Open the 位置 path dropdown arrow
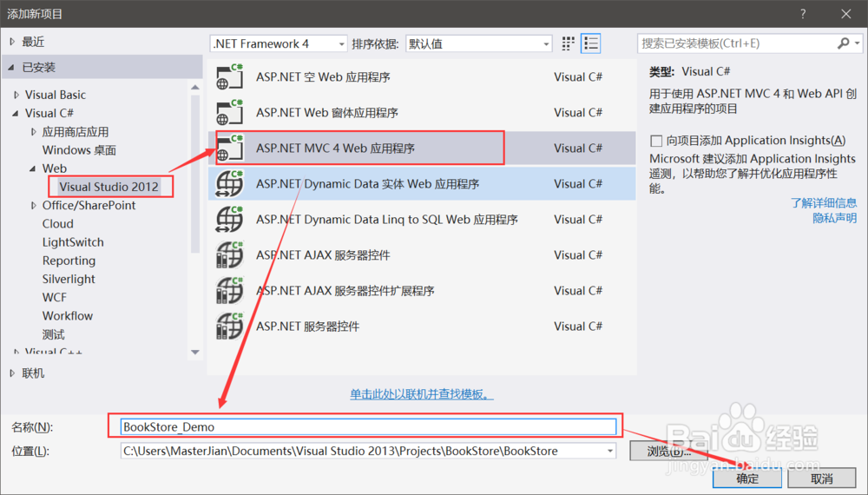The width and height of the screenshot is (868, 495). (x=609, y=451)
